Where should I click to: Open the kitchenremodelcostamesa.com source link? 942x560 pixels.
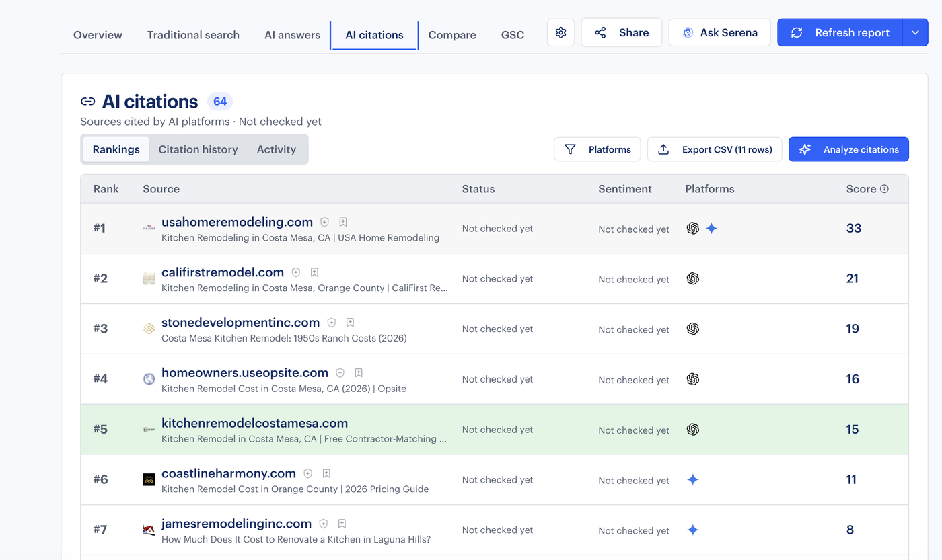254,423
